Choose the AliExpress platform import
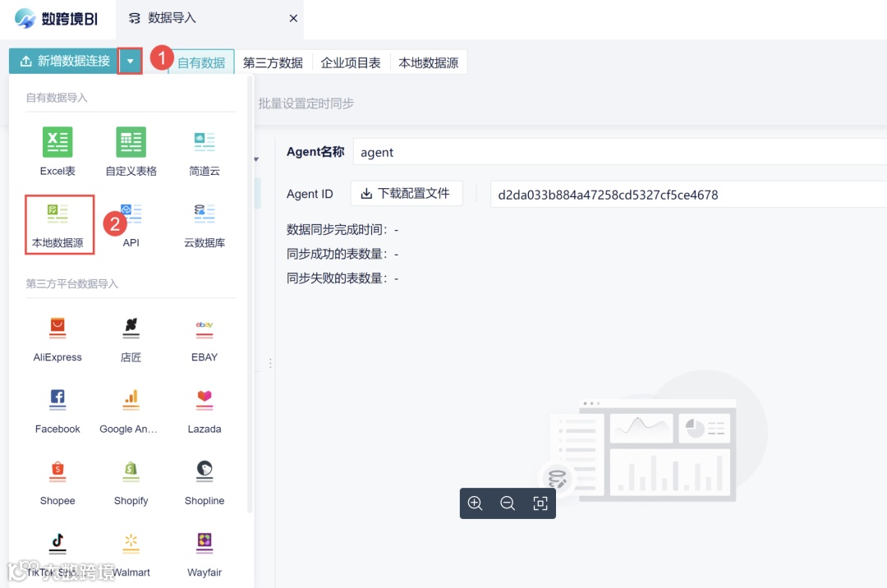This screenshot has width=887, height=588. pos(57,339)
